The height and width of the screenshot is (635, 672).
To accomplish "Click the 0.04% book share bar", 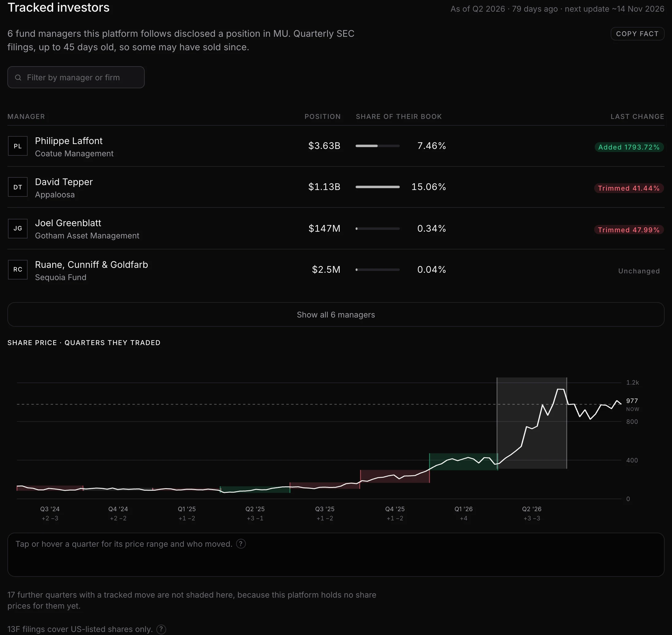I will point(377,269).
